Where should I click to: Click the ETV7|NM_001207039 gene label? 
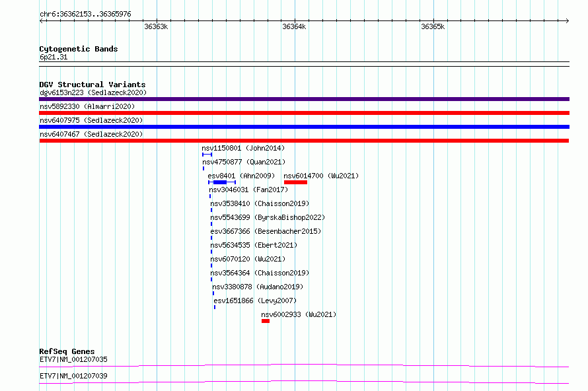pos(73,376)
